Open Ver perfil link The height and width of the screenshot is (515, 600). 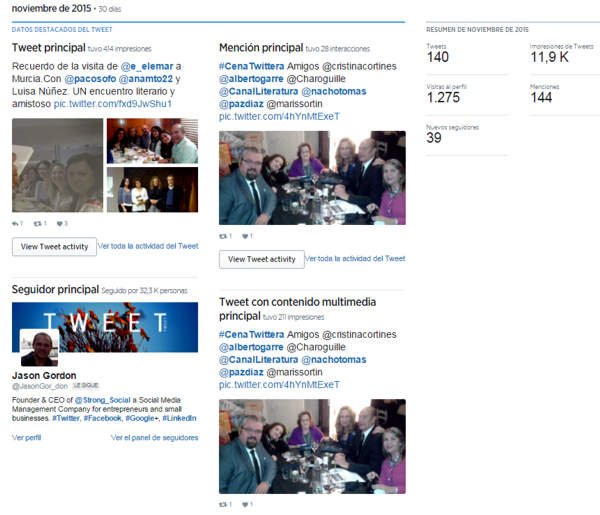click(x=26, y=437)
